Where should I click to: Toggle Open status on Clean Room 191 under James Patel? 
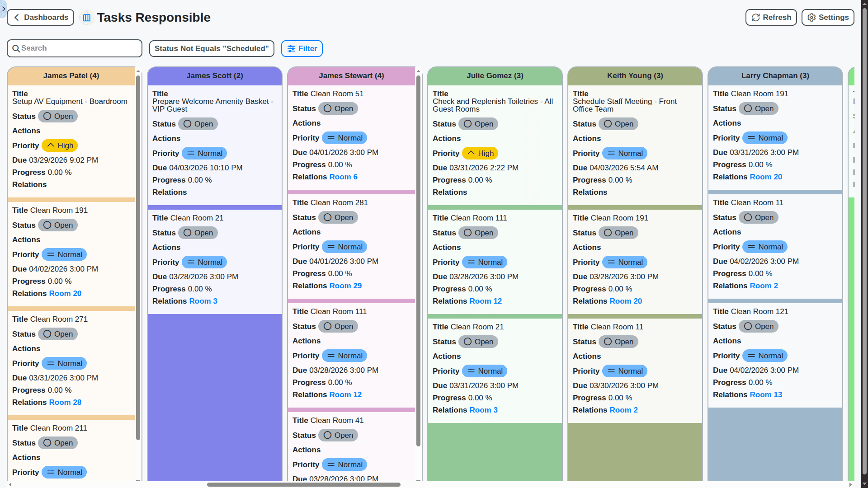pyautogui.click(x=58, y=225)
